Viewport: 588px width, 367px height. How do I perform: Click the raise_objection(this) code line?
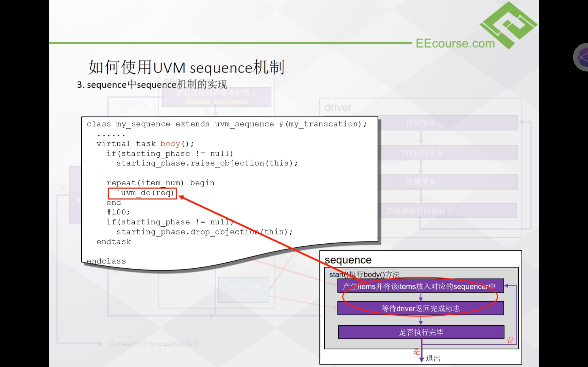coord(207,163)
